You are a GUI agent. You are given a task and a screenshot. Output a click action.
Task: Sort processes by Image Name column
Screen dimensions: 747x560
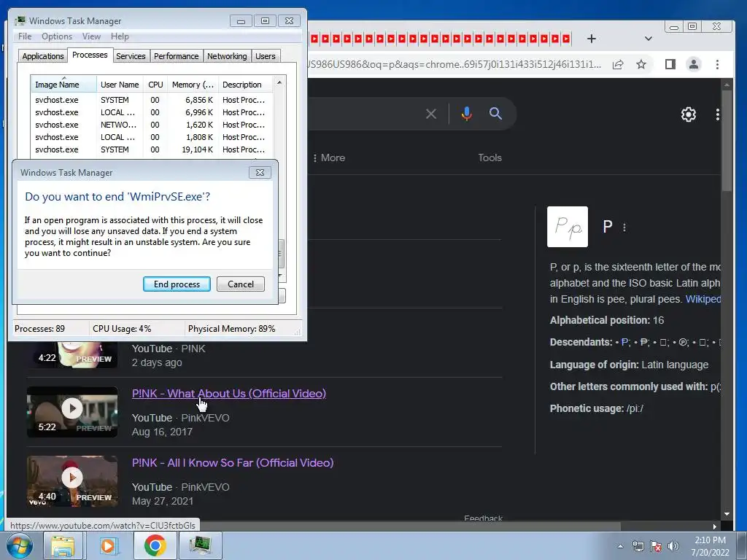click(x=64, y=85)
